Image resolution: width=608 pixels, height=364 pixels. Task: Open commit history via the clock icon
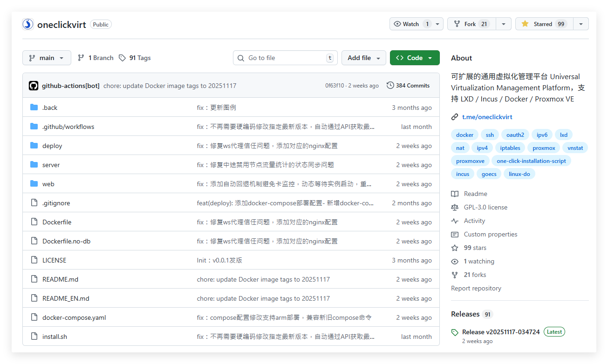pyautogui.click(x=390, y=85)
